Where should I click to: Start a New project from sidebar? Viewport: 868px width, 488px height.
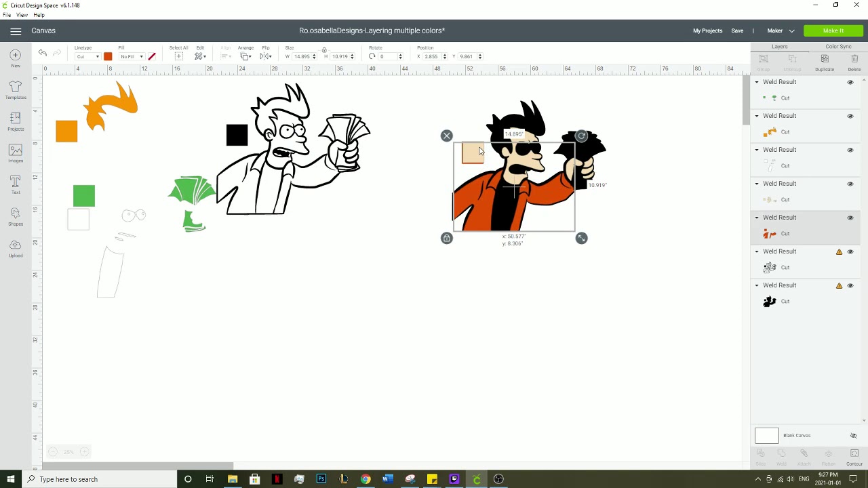pyautogui.click(x=16, y=58)
